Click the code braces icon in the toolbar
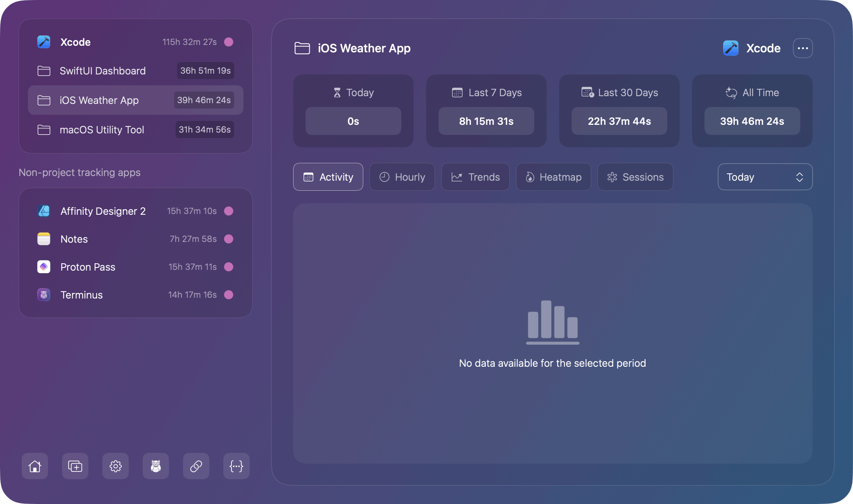The image size is (853, 504). (236, 466)
